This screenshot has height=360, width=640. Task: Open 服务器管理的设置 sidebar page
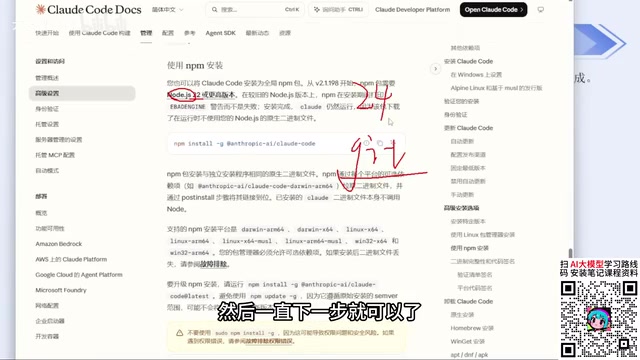tap(58, 140)
